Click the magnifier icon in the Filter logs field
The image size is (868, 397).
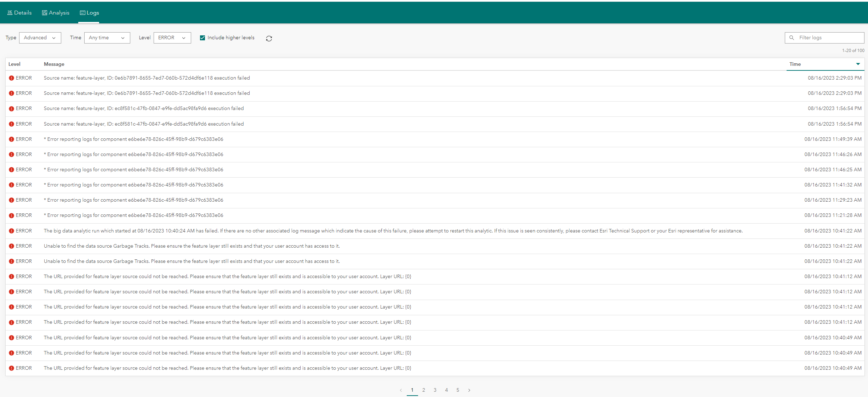(792, 38)
